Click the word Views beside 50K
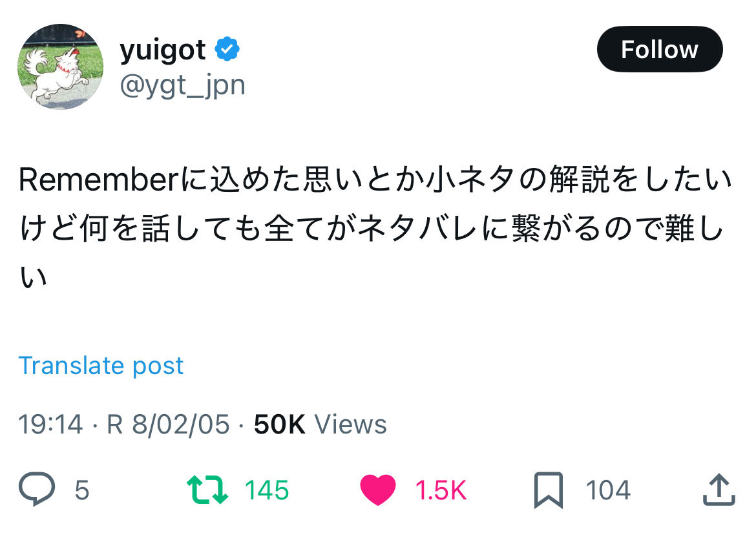 pos(350,424)
